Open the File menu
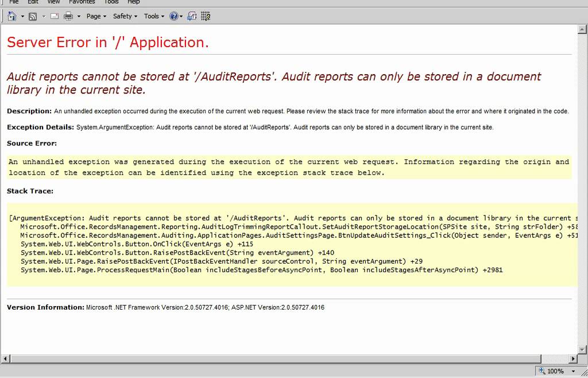 click(x=14, y=2)
